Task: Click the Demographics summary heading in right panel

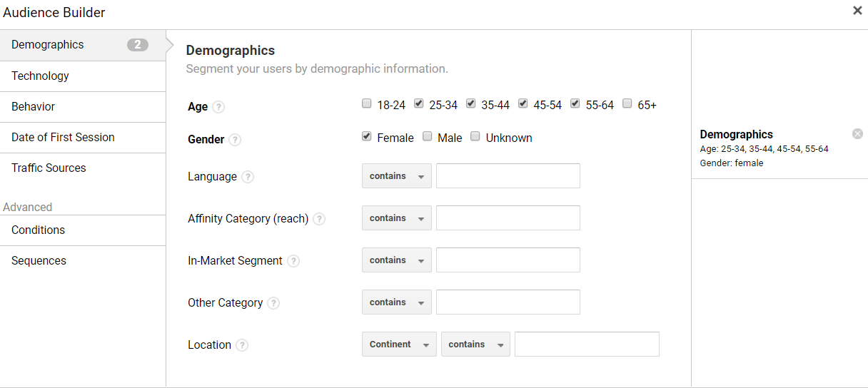Action: coord(736,134)
